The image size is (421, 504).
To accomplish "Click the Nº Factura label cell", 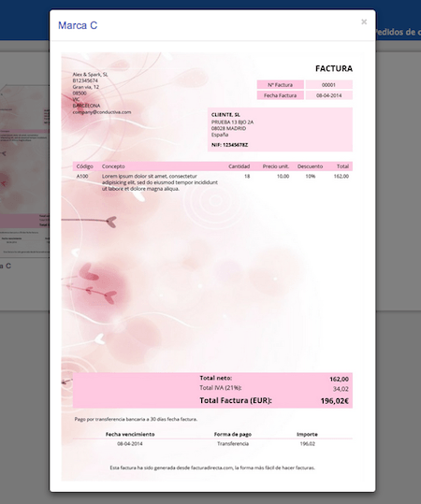I will (280, 85).
